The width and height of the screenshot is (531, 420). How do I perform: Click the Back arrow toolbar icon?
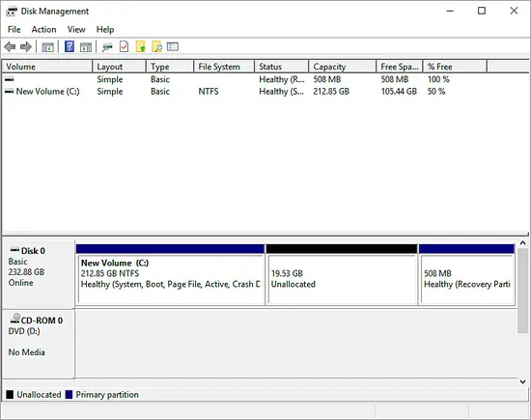10,46
